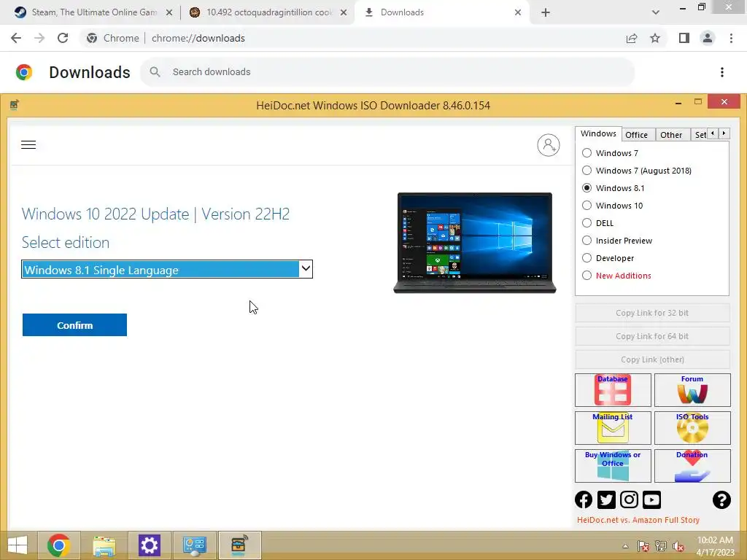The image size is (747, 560).
Task: Click the Confirm button
Action: 75,325
